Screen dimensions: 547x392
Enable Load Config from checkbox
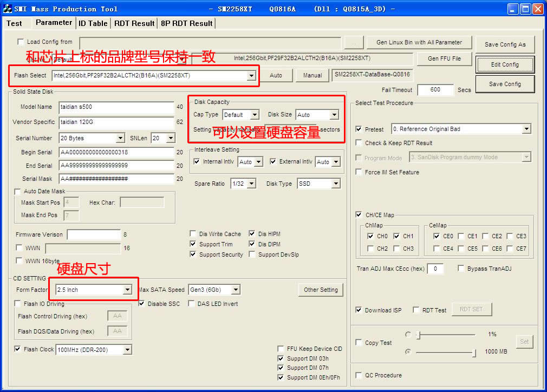[21, 42]
